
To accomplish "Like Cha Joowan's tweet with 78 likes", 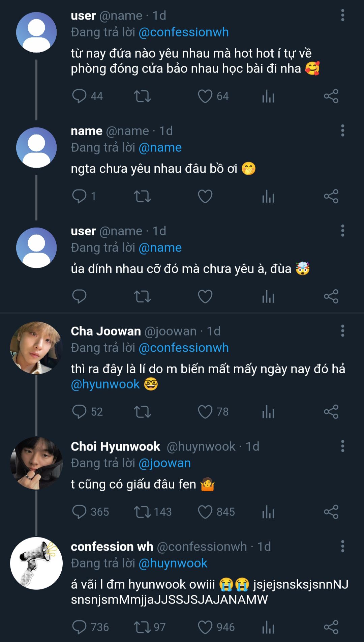I will [205, 412].
